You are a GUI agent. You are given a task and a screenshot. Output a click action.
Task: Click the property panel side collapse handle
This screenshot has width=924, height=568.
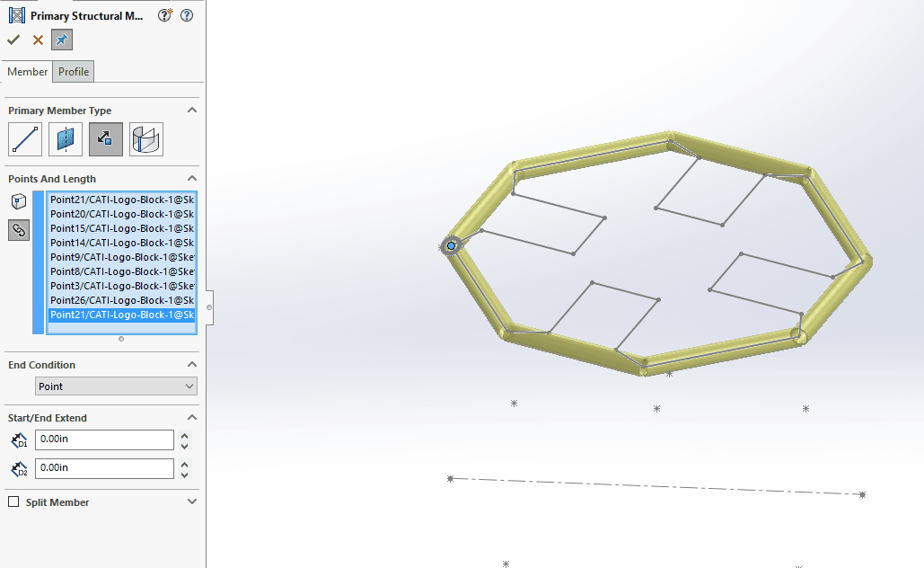(x=209, y=307)
